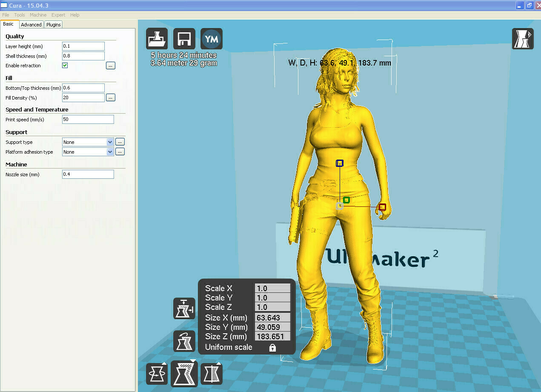Click the Size Y (mm) value field
Screen dimensions: 541x392
[x=272, y=327]
